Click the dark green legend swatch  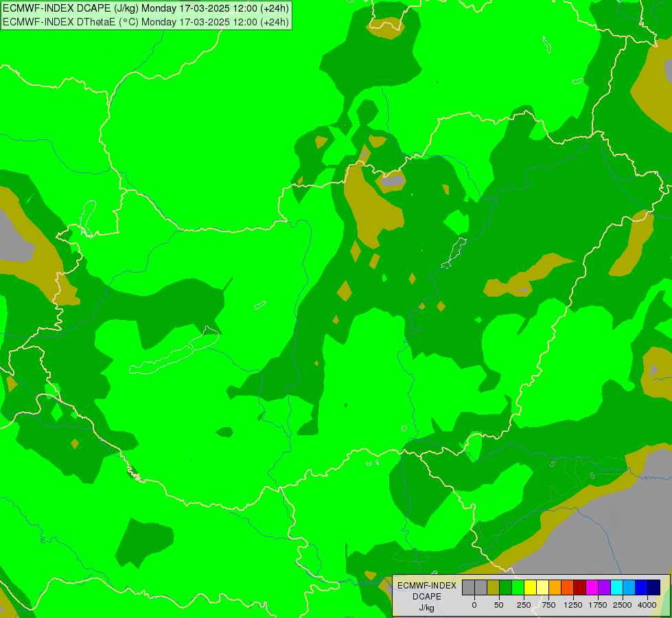(x=506, y=587)
